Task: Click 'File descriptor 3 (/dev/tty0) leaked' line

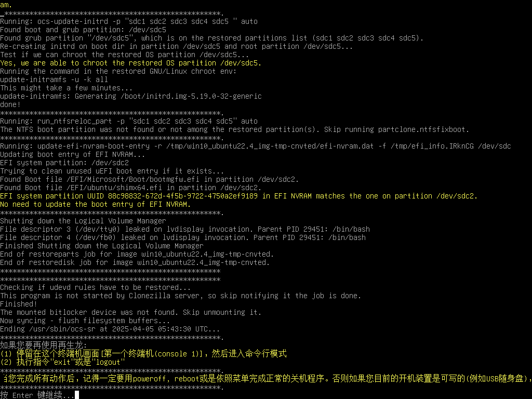Action: [x=185, y=229]
